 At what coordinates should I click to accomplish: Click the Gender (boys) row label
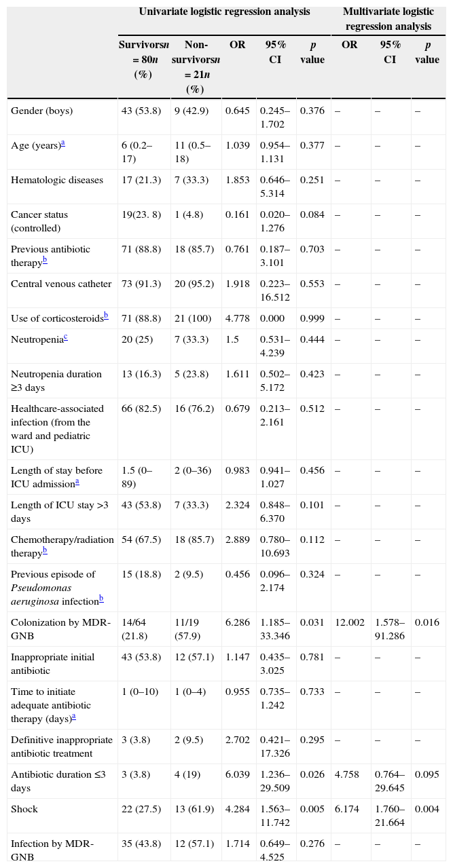[41, 111]
